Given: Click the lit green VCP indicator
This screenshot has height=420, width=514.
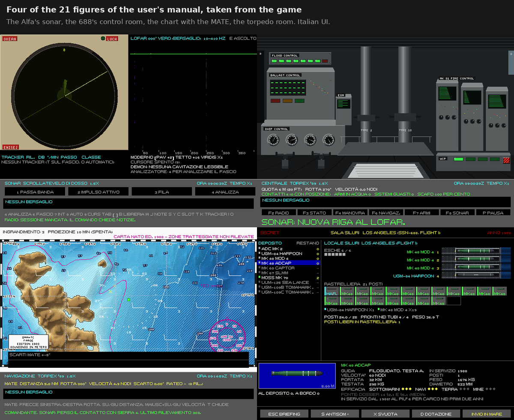Looking at the screenshot, I should point(459,159).
